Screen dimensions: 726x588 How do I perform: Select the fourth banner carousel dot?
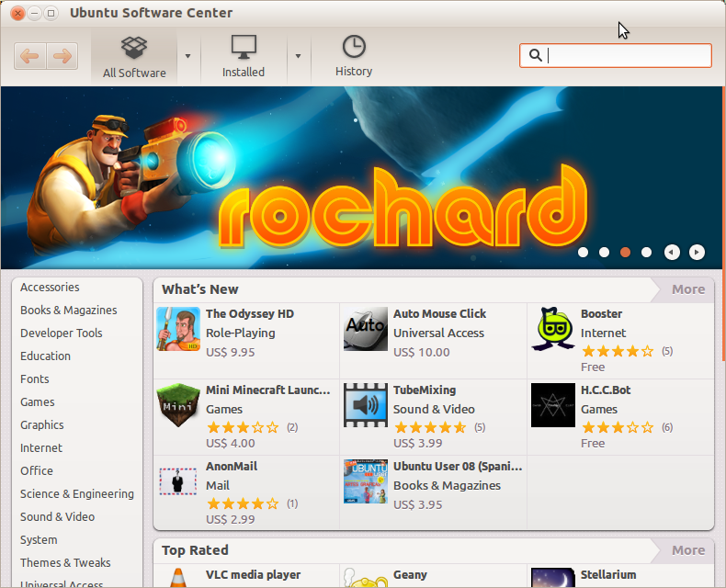[x=646, y=252]
